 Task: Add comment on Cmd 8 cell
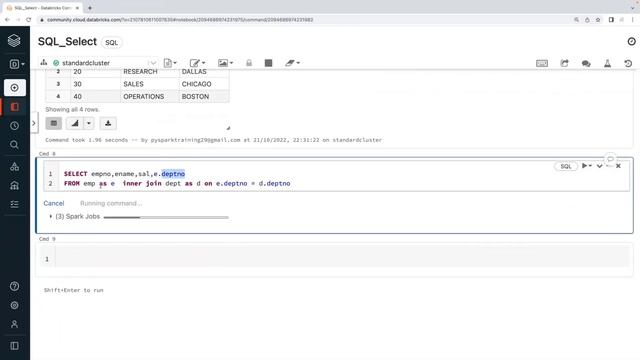[610, 159]
